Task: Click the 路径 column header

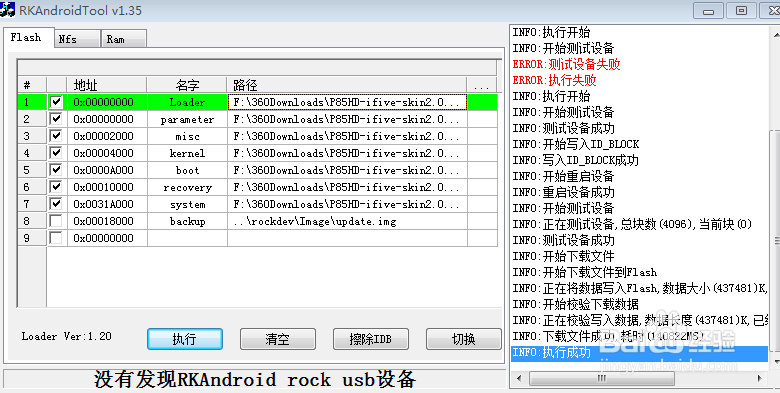Action: [x=347, y=85]
